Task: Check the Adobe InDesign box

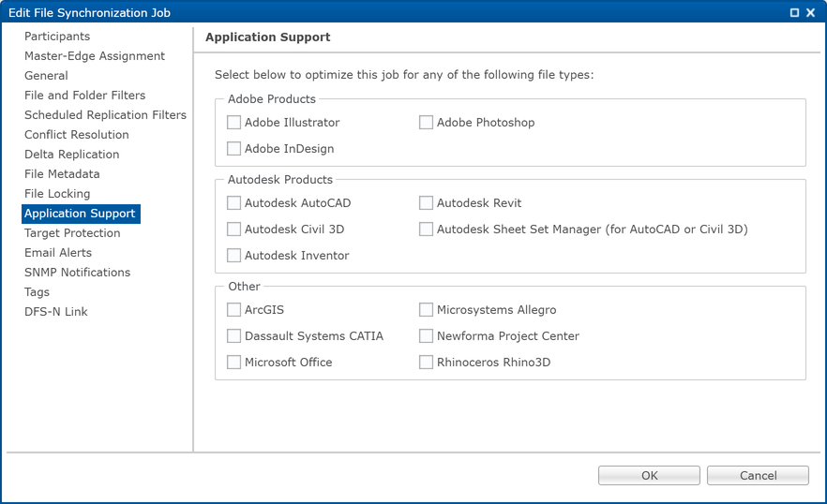Action: pyautogui.click(x=233, y=149)
